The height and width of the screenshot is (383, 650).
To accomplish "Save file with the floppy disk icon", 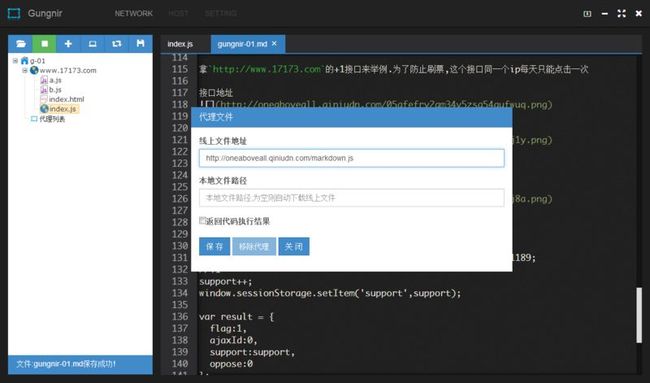I will point(140,44).
